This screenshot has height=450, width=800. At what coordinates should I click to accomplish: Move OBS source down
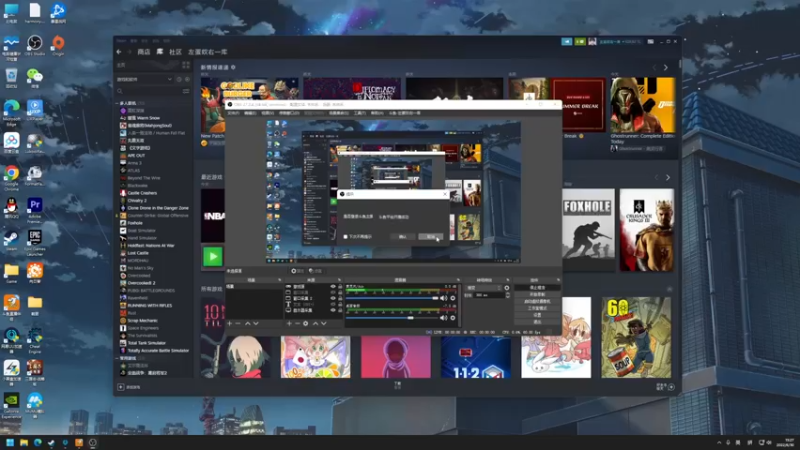coord(323,323)
